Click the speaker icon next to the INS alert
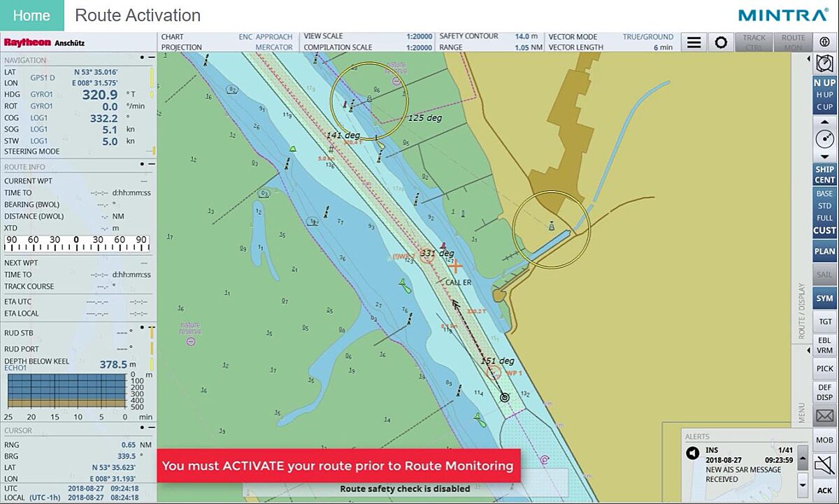Viewport: 839px width, 504px height. point(692,454)
